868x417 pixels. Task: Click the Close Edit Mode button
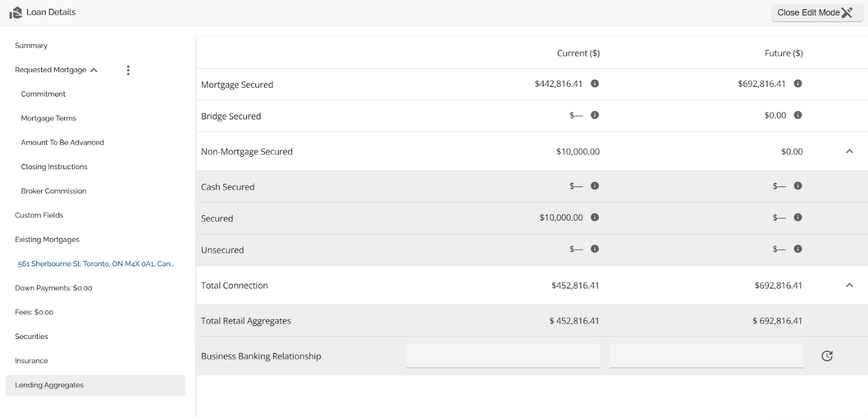816,12
